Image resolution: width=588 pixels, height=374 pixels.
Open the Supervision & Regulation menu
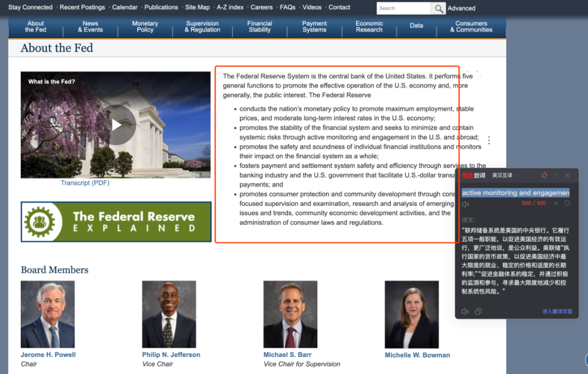coord(203,27)
